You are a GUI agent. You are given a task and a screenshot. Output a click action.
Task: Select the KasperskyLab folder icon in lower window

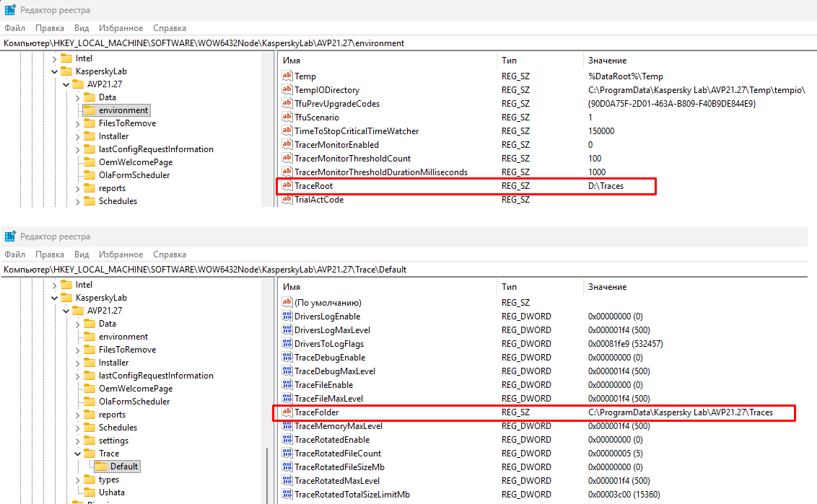[x=66, y=297]
